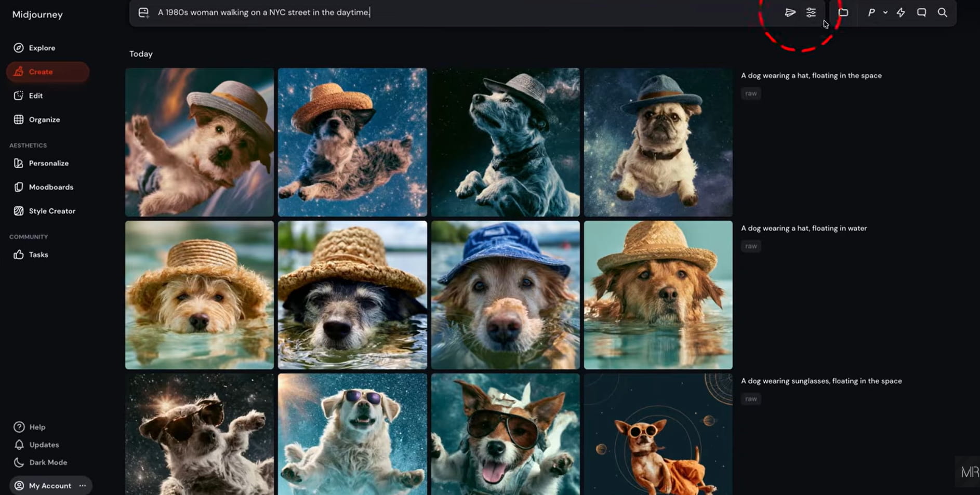The image size is (980, 495).
Task: Click the raw tag under the space hat prompt
Action: pos(751,93)
